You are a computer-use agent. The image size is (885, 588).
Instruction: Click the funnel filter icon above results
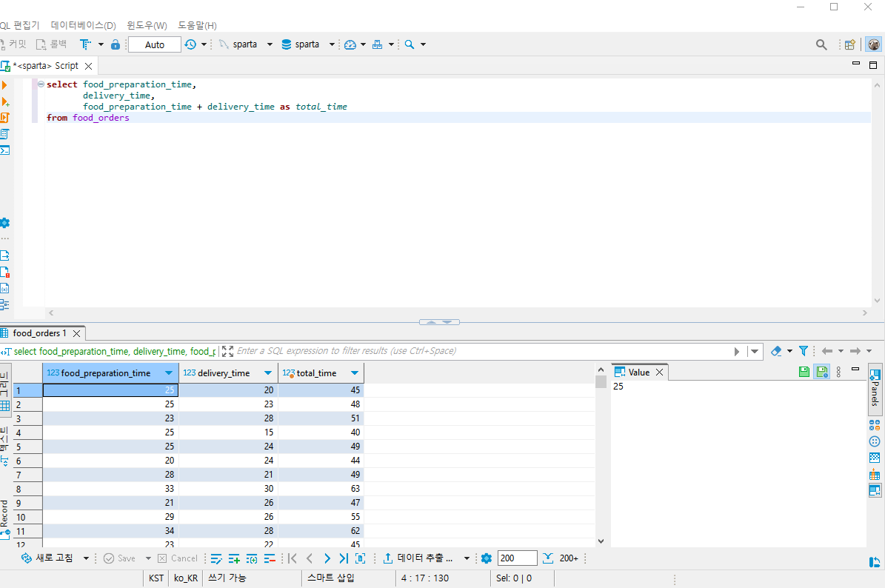[x=803, y=351]
